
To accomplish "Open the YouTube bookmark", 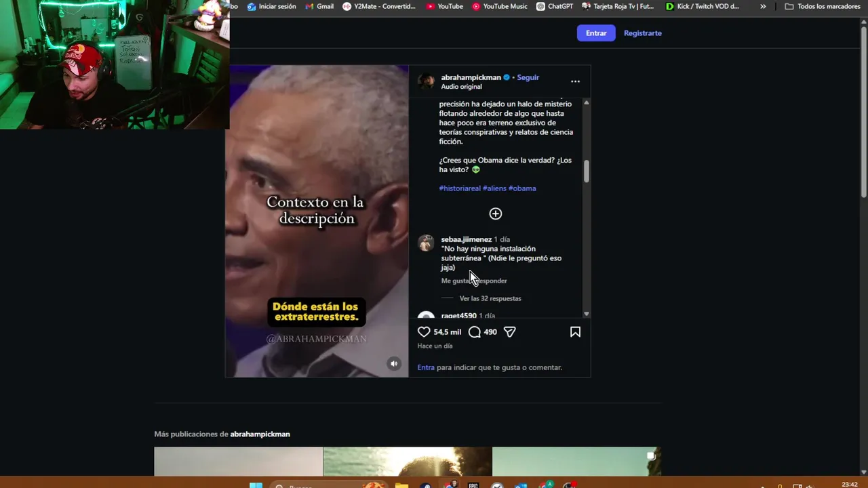I will [444, 6].
